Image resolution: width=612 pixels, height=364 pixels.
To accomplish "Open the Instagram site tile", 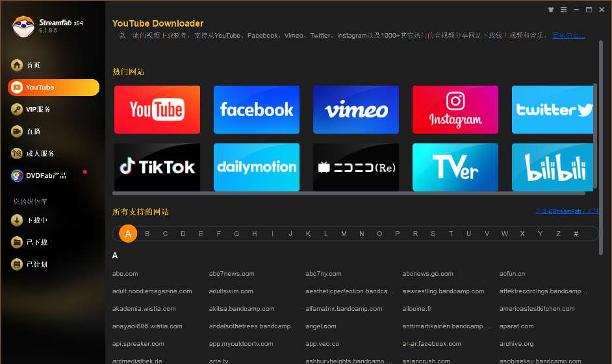I will click(455, 110).
